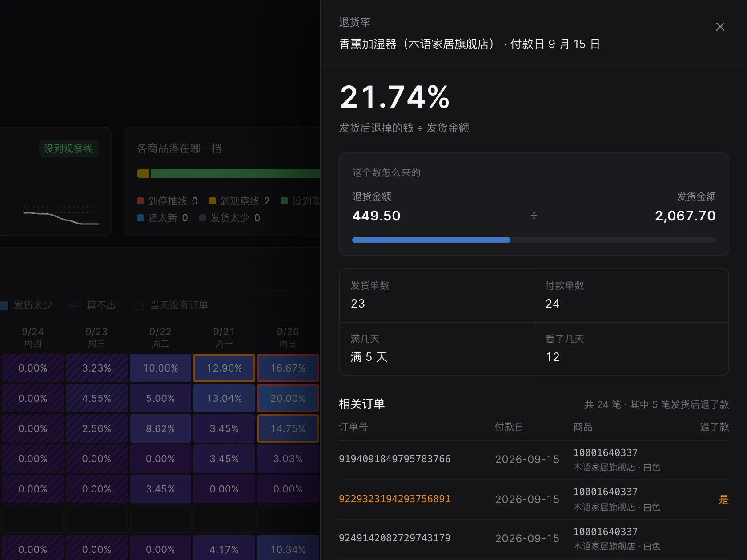The width and height of the screenshot is (747, 560).
Task: Click the 16.67% heatmap cell
Action: coord(288,368)
